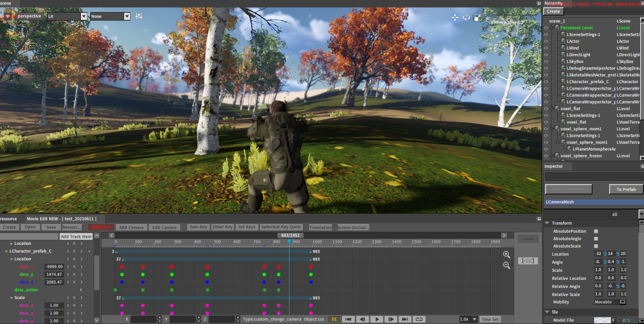
Task: Collapse the Transform section
Action: tap(547, 223)
